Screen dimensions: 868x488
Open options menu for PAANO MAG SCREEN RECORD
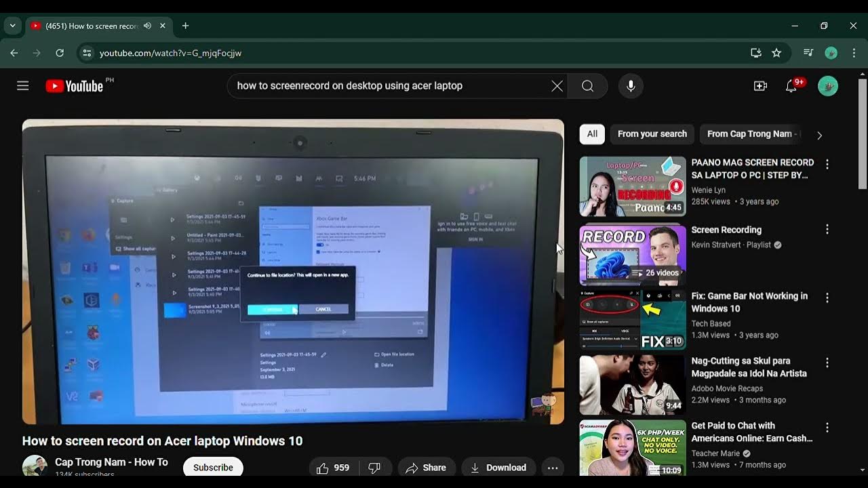click(x=827, y=164)
